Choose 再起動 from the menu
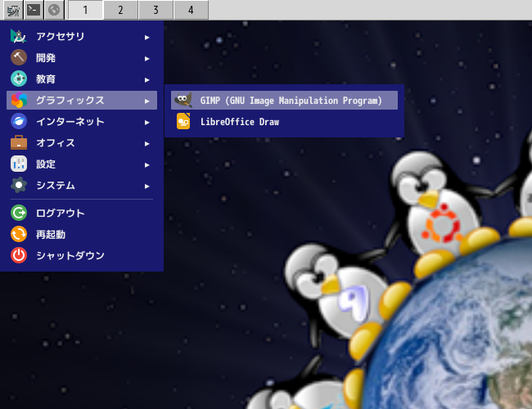Screen dimensions: 532x409 click(82, 234)
